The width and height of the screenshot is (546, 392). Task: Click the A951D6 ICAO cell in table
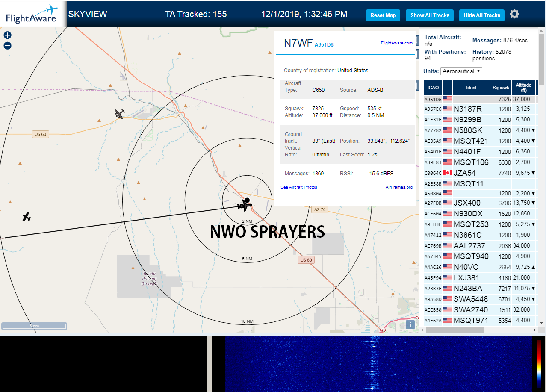click(x=433, y=100)
